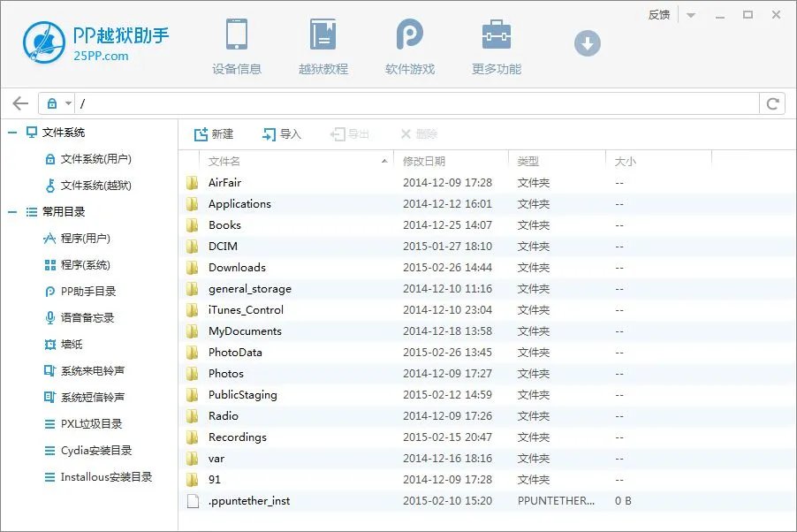Viewport: 797px width, 532px height.
Task: Collapse the 常用目录 tree section
Action: coord(11,211)
